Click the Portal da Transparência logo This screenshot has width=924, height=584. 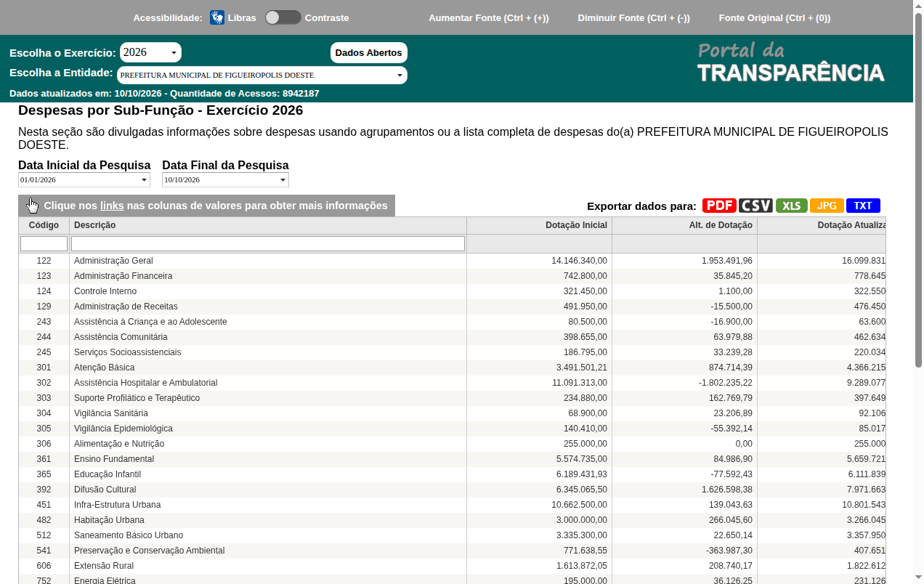(x=790, y=62)
